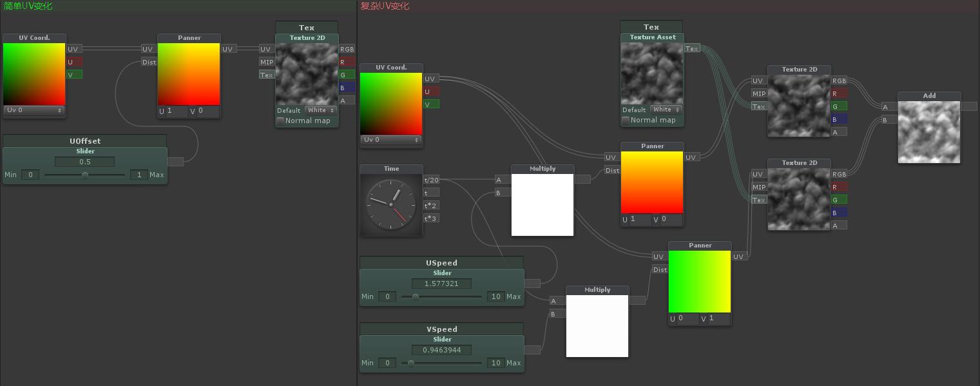Click the B output on the lower Texture 2D node
Screen dimensions: 980x386
coord(839,212)
